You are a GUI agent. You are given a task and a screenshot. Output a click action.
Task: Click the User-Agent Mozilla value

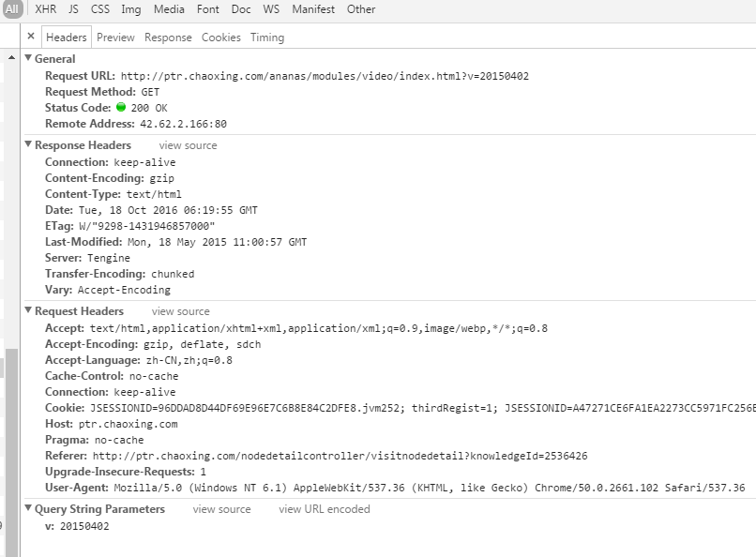point(430,488)
